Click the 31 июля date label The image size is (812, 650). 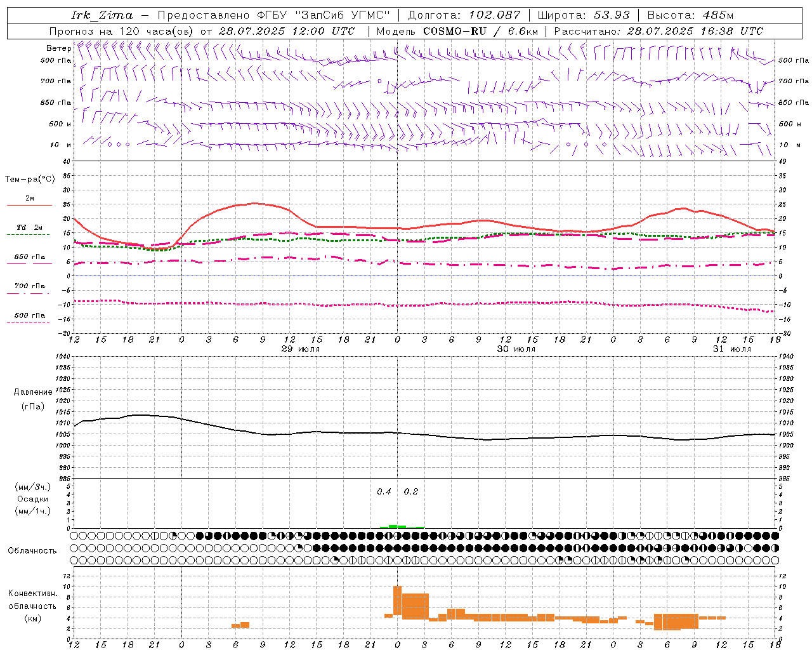pyautogui.click(x=731, y=349)
